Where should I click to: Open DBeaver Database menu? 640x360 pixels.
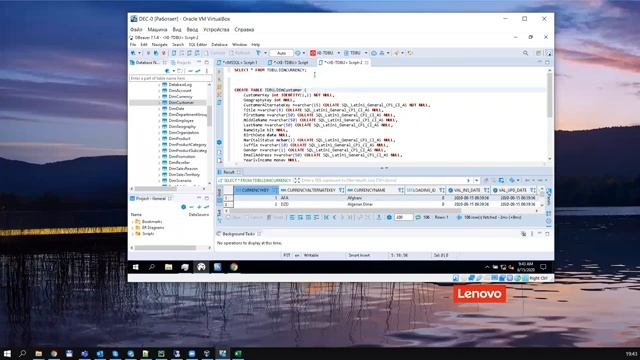pyautogui.click(x=219, y=44)
